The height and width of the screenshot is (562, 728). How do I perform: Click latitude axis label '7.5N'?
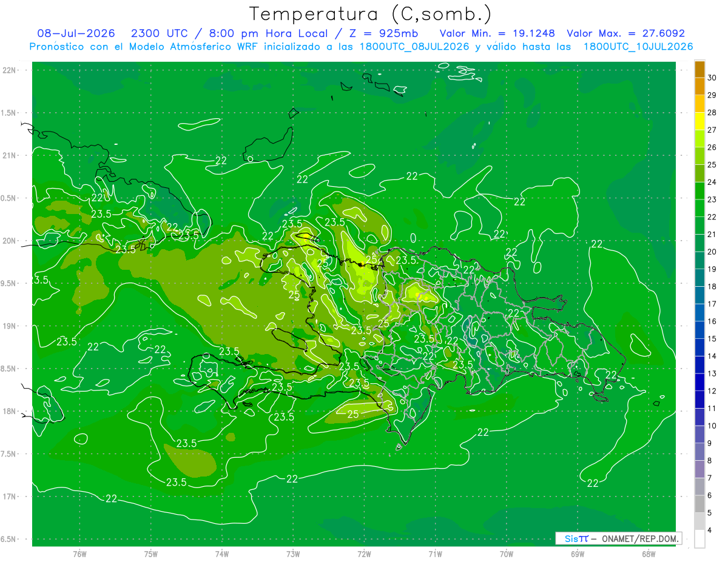(9, 454)
